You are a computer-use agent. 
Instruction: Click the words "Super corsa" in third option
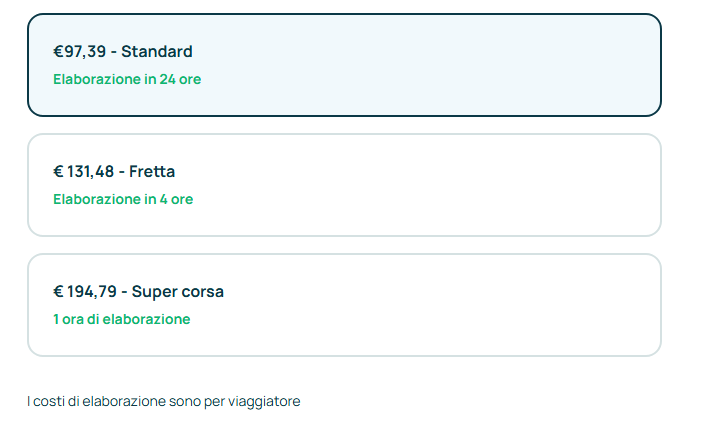point(177,292)
